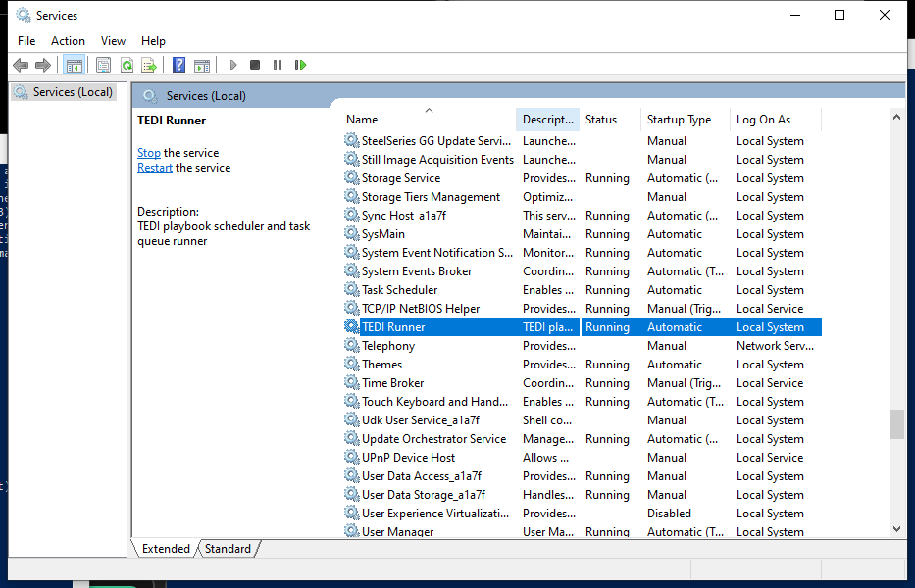The image size is (915, 588).
Task: Click the gear icon of Themes service
Action: pyautogui.click(x=351, y=364)
